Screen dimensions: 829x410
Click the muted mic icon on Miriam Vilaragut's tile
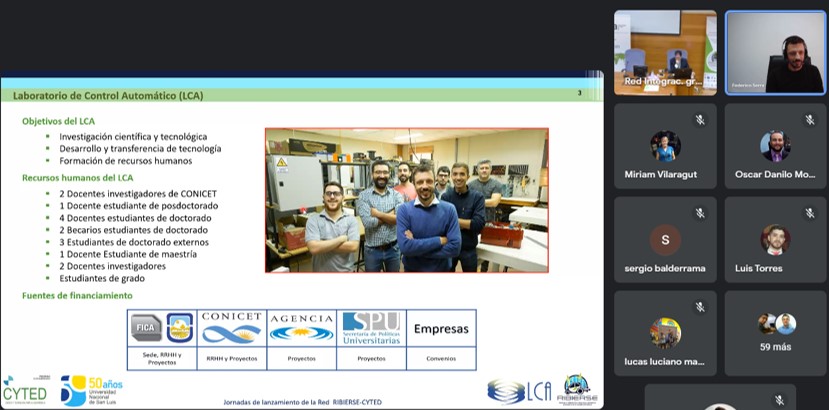click(x=700, y=120)
